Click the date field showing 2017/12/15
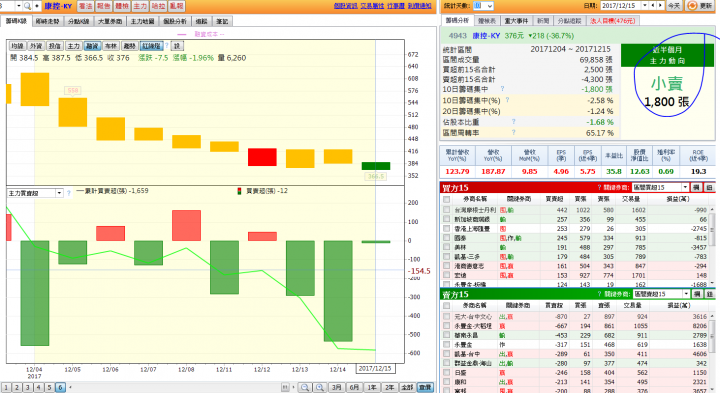 [621, 6]
